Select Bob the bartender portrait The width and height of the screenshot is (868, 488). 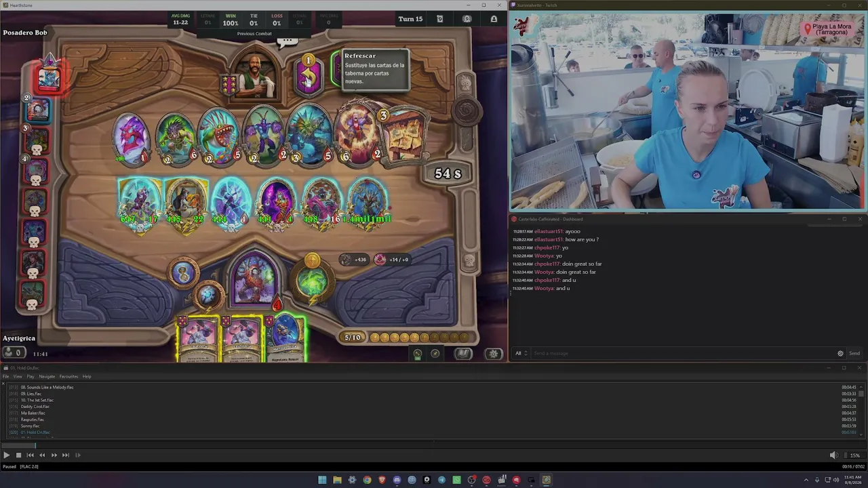tap(256, 75)
